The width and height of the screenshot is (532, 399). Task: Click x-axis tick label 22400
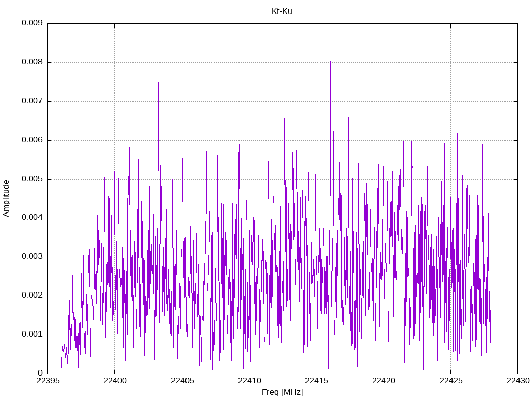(x=115, y=381)
